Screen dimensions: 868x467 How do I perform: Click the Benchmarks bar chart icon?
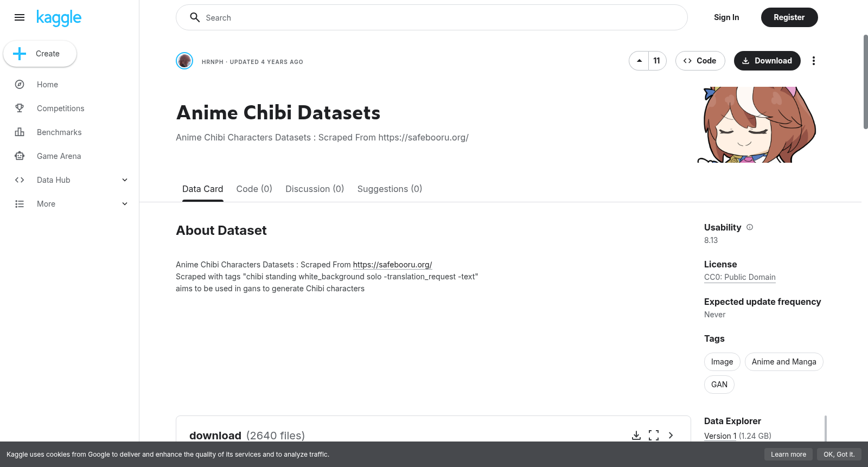click(20, 132)
